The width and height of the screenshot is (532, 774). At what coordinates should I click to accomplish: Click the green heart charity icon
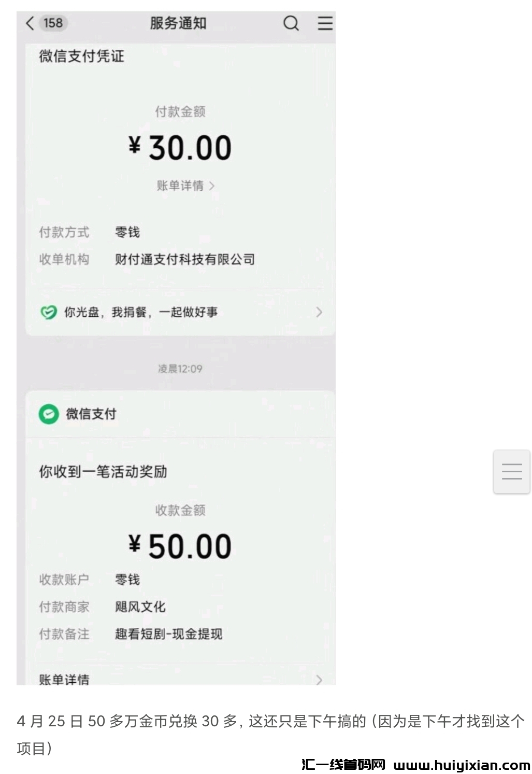click(48, 312)
